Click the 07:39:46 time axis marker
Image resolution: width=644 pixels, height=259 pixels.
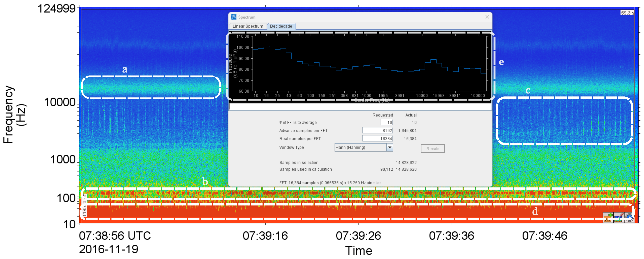tap(545, 236)
